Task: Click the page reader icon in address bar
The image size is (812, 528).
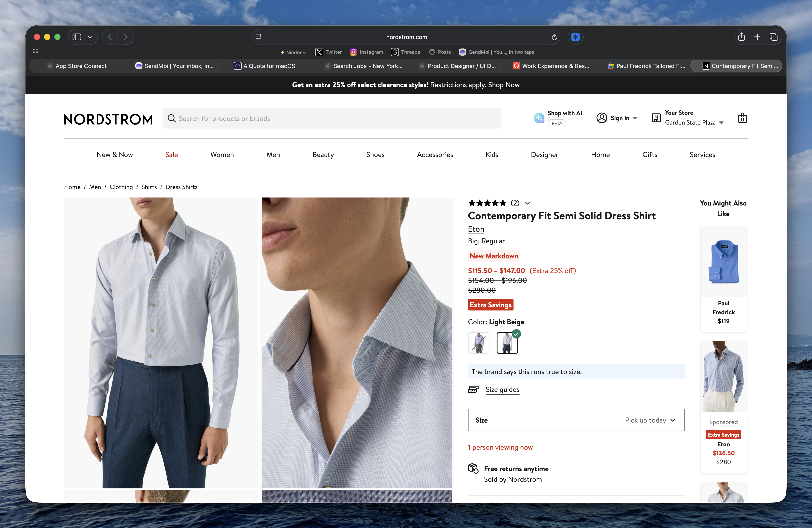Action: pos(258,37)
